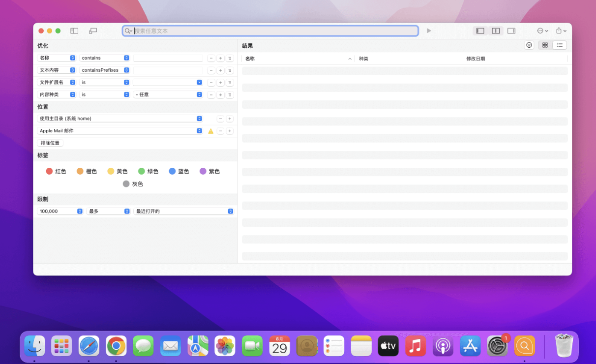The image size is (596, 364).
Task: Select the right panel layout segment
Action: click(511, 30)
